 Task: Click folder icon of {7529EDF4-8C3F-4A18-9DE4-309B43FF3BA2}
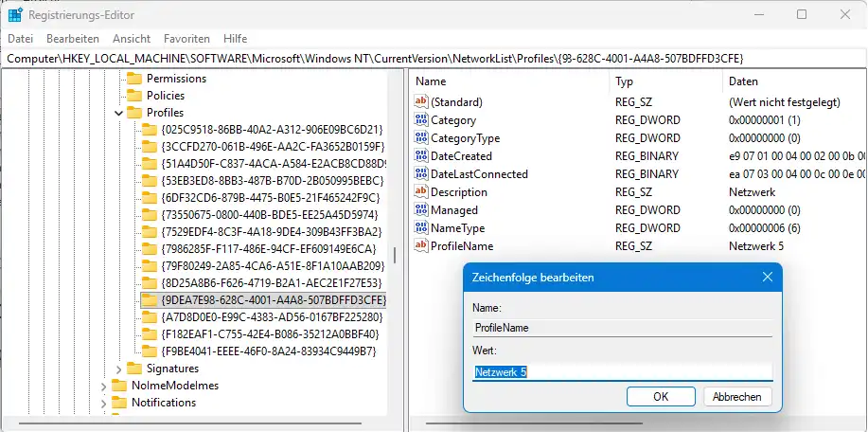pos(150,231)
